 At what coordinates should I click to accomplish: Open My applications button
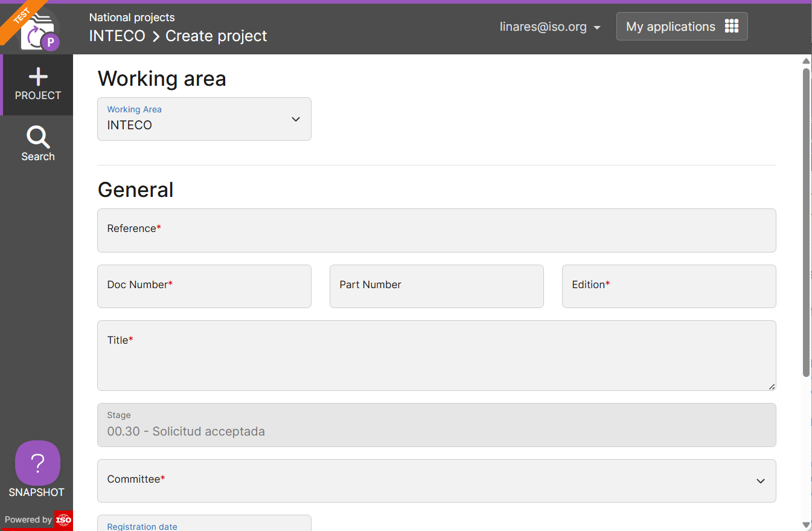(682, 27)
